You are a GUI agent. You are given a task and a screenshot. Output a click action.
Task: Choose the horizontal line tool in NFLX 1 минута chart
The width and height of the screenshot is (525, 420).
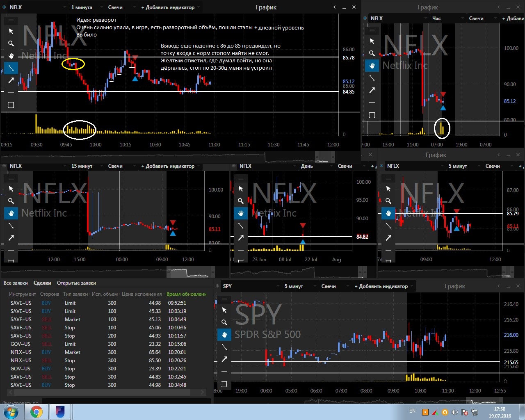[11, 93]
